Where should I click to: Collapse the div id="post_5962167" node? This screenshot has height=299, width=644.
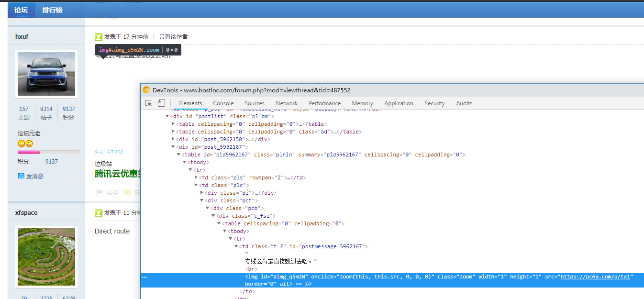tap(173, 147)
